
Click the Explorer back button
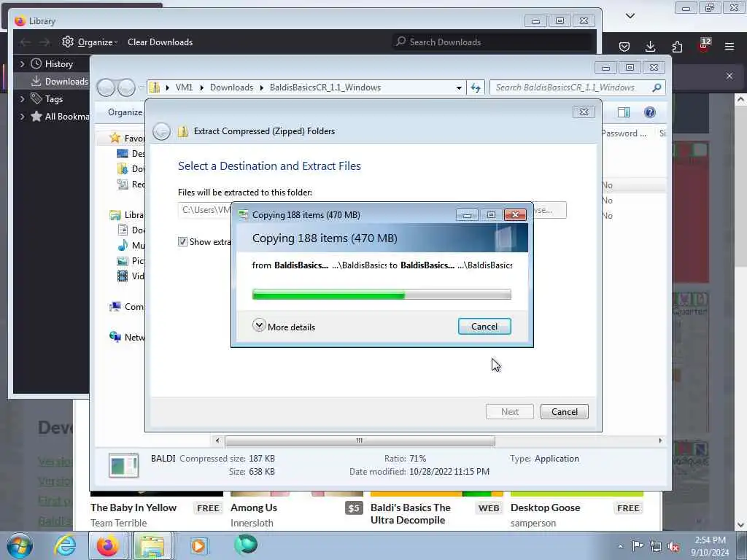coord(106,88)
